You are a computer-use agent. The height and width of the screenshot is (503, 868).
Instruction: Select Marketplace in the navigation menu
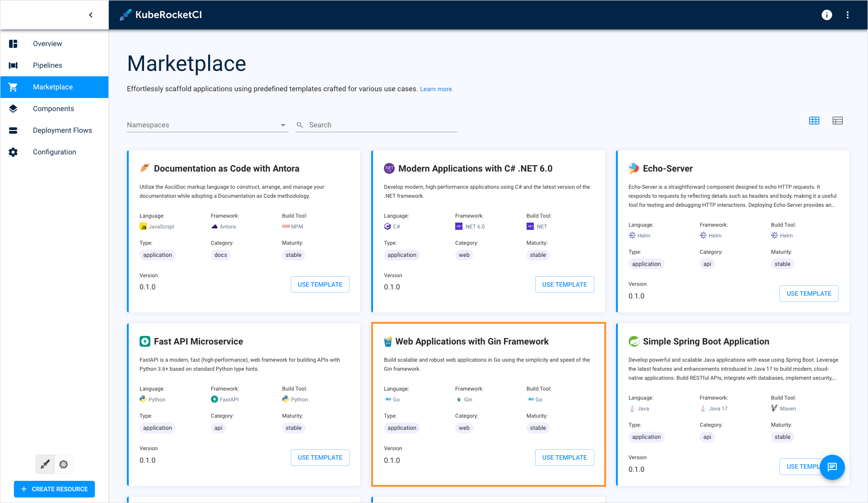pos(53,87)
